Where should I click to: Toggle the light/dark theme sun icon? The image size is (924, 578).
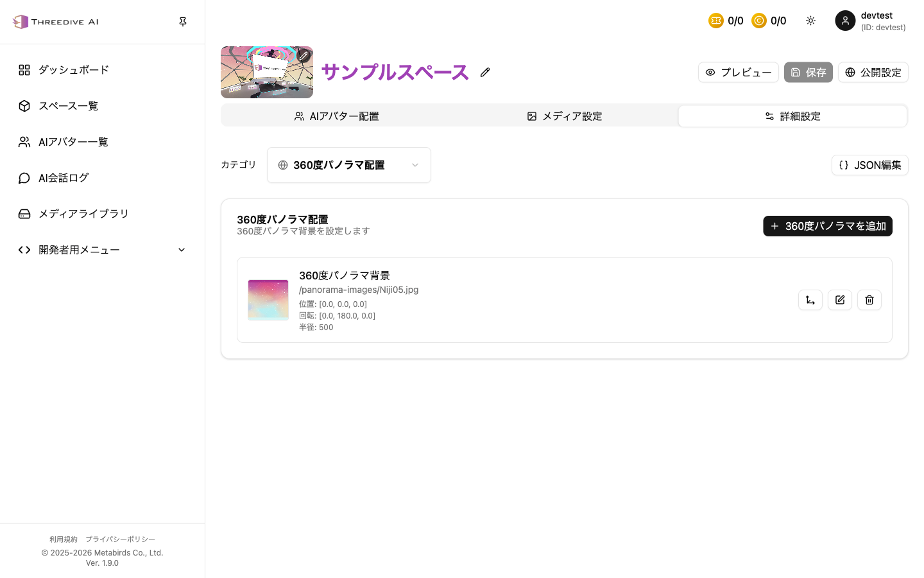pyautogui.click(x=811, y=21)
